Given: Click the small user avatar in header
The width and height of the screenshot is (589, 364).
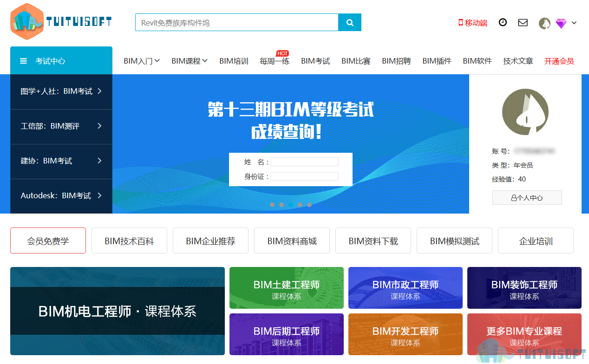Looking at the screenshot, I should [x=544, y=23].
